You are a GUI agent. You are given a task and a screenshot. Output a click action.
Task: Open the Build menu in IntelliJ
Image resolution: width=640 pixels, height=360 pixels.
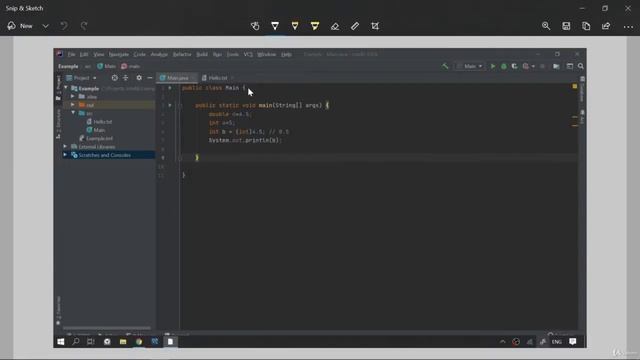[x=202, y=54]
